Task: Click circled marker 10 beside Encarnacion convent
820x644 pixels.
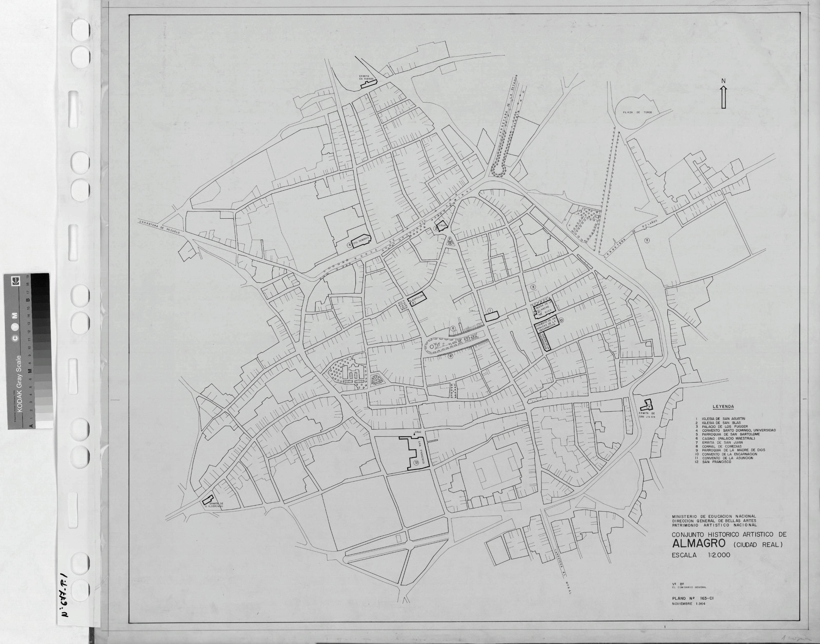Action: tap(561, 320)
